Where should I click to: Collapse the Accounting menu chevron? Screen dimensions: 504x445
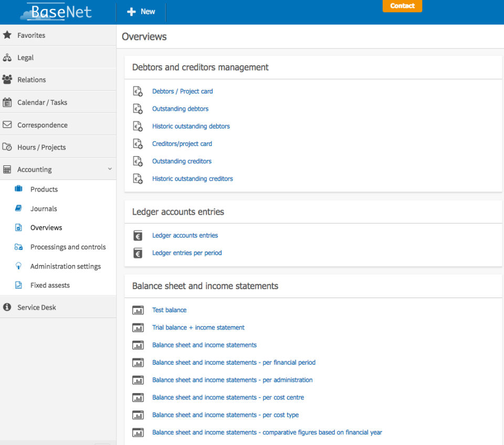[110, 169]
